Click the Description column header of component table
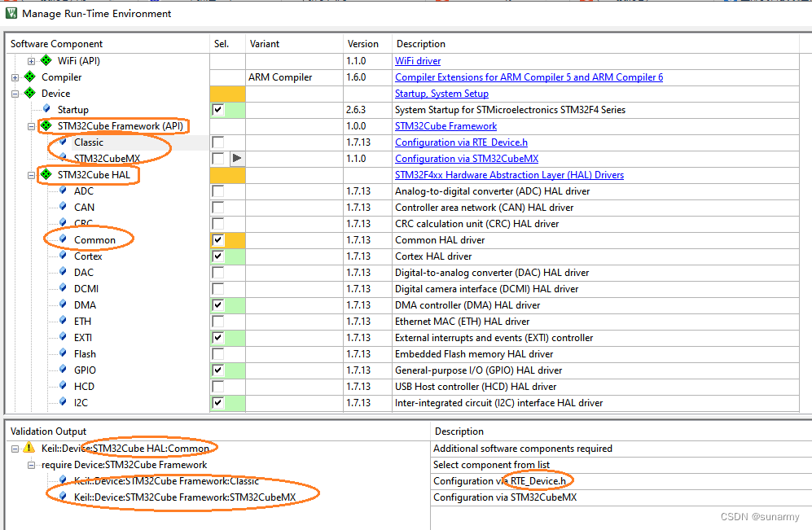Image resolution: width=812 pixels, height=530 pixels. click(x=595, y=44)
